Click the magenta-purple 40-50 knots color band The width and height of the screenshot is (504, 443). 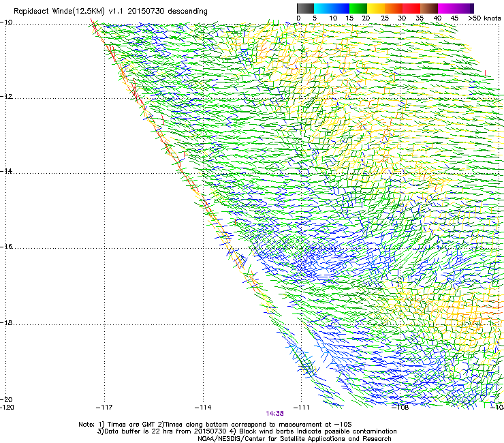(x=456, y=8)
